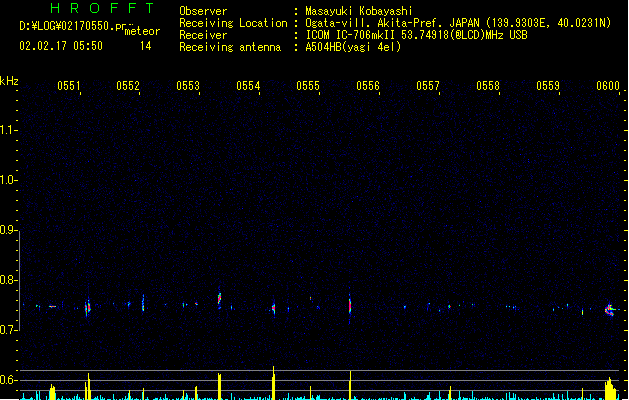Select the ICOM IC-706mkII receiver text

click(416, 35)
